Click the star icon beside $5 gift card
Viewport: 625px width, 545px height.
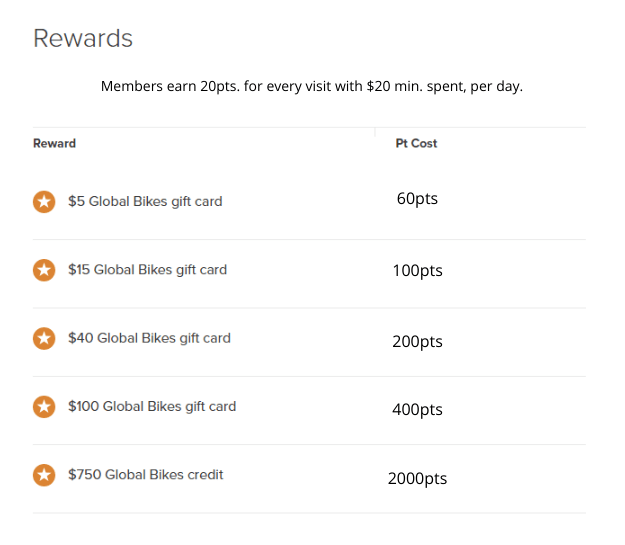click(44, 201)
